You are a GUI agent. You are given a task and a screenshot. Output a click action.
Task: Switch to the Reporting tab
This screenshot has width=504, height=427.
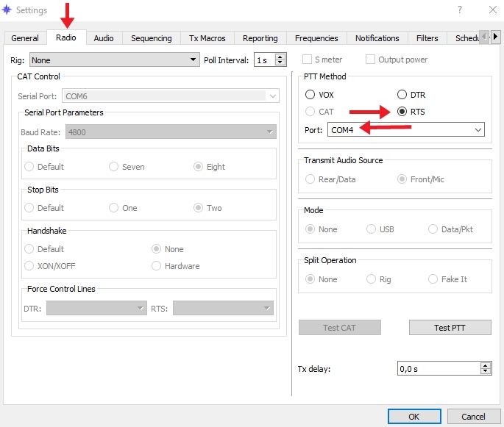[260, 38]
